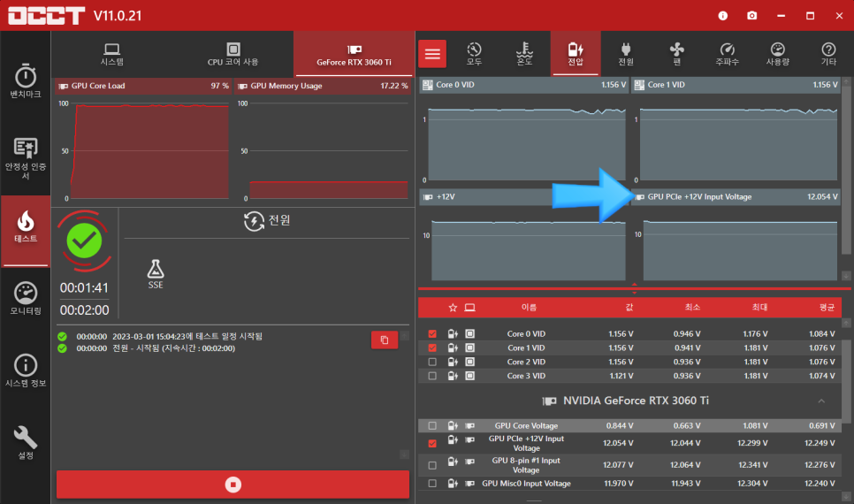Copy the test log with red button
Image resolution: width=854 pixels, height=504 pixels.
pyautogui.click(x=385, y=340)
